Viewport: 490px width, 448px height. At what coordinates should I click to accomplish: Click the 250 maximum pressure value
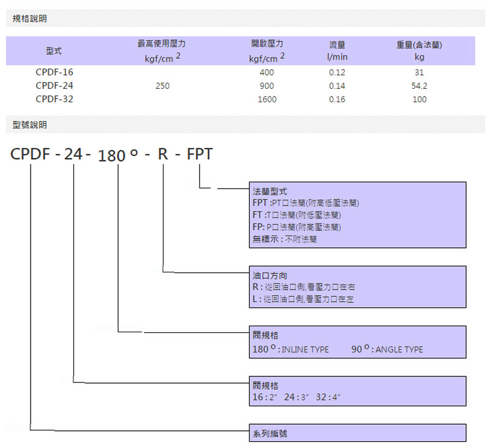coord(162,86)
